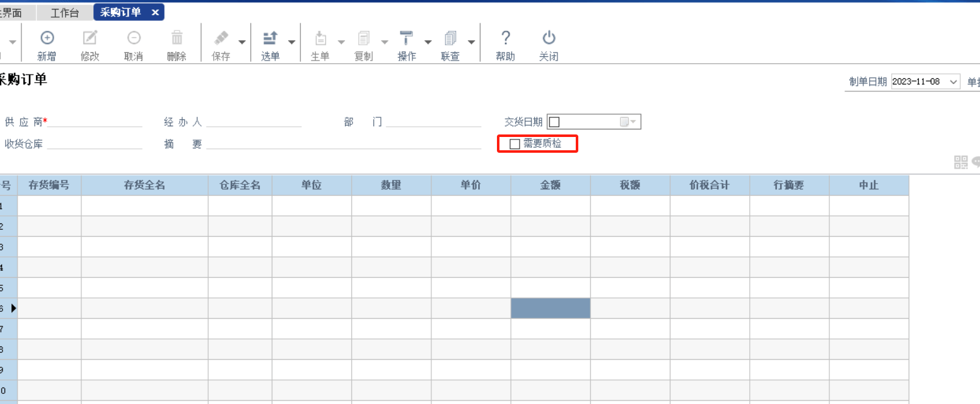This screenshot has height=404, width=980.
Task: Click the 供应商 input field
Action: point(95,121)
